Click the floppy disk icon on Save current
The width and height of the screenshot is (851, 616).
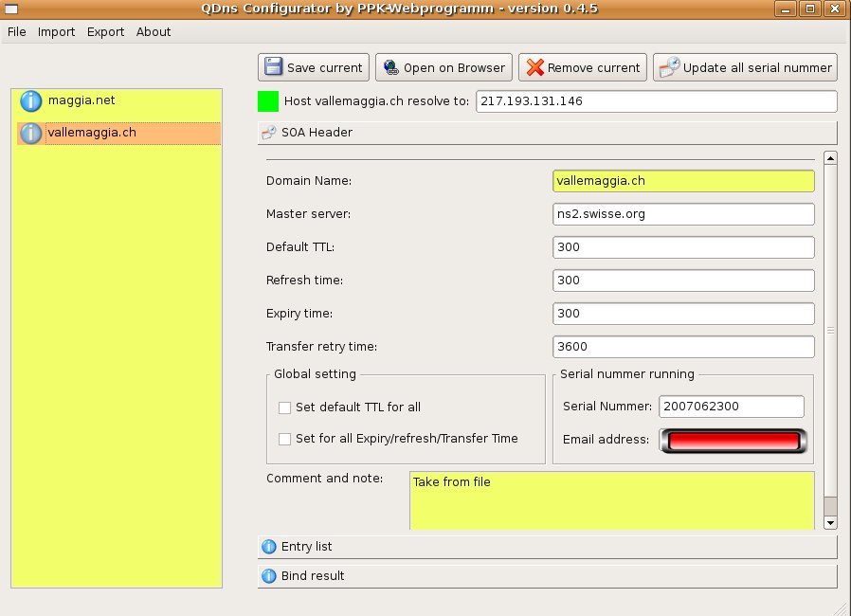point(273,66)
